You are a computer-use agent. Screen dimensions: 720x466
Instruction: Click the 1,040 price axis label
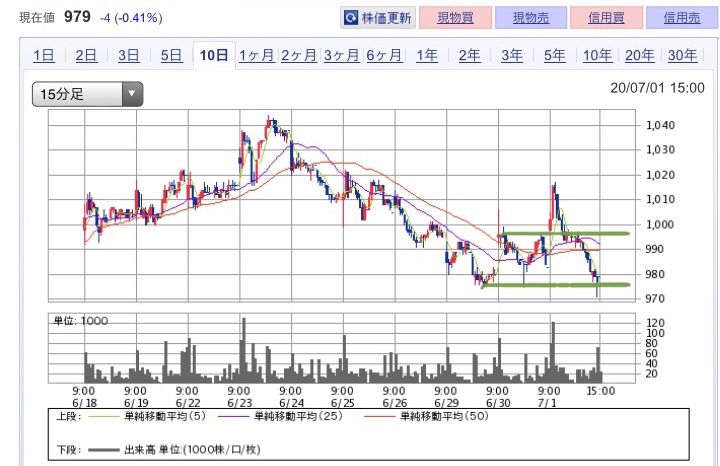pos(660,125)
